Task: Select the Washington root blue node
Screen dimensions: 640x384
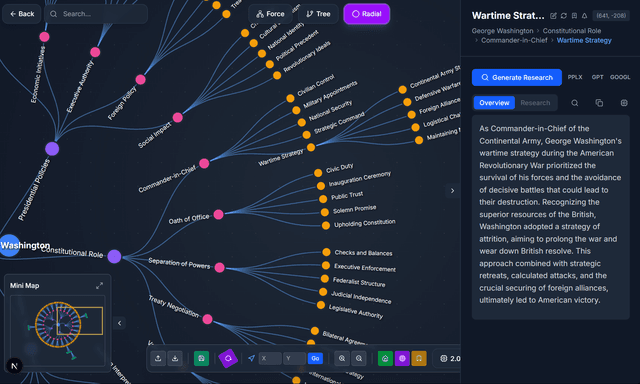Action: pyautogui.click(x=9, y=245)
